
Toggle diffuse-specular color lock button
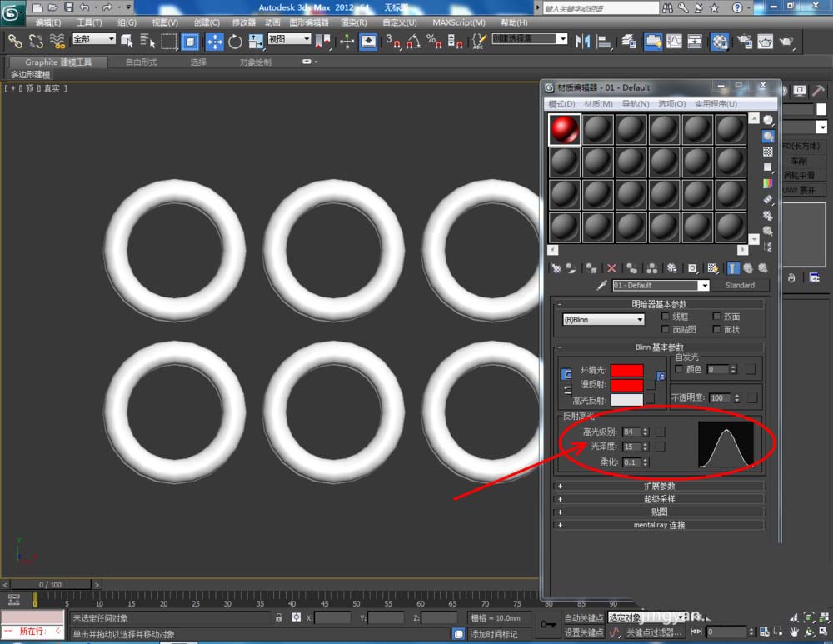pos(566,391)
